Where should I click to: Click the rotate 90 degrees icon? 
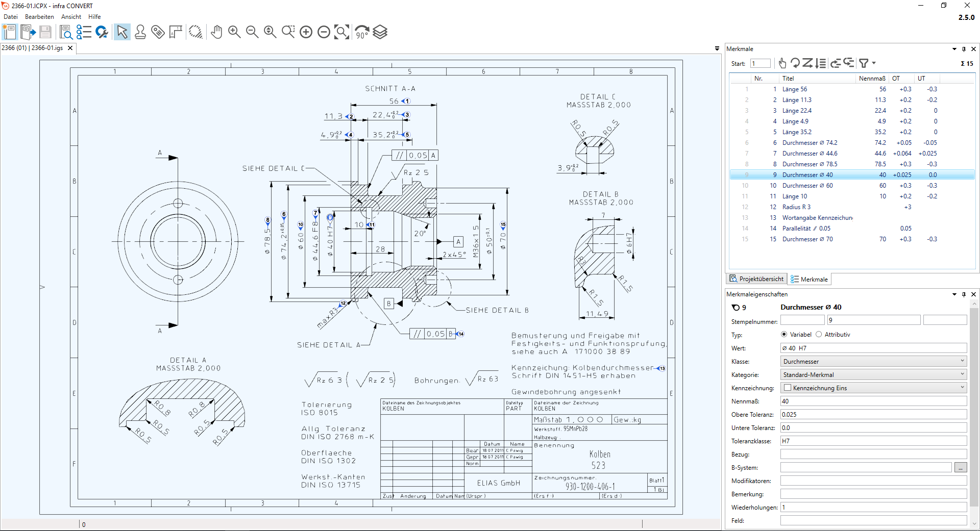coord(362,32)
